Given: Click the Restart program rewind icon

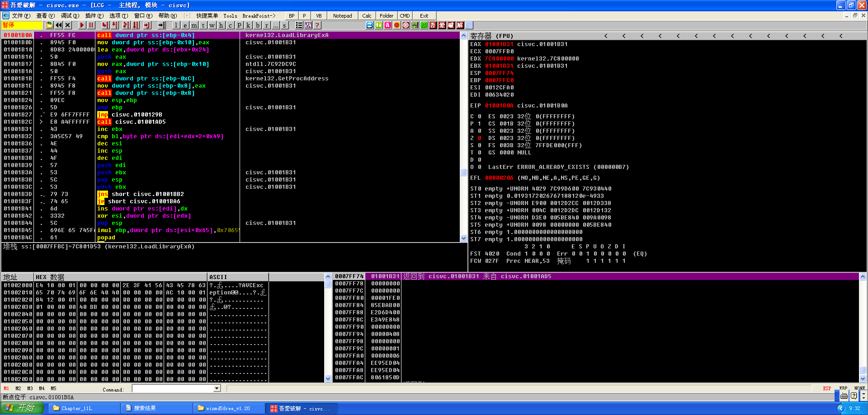Looking at the screenshot, I should pos(59,25).
